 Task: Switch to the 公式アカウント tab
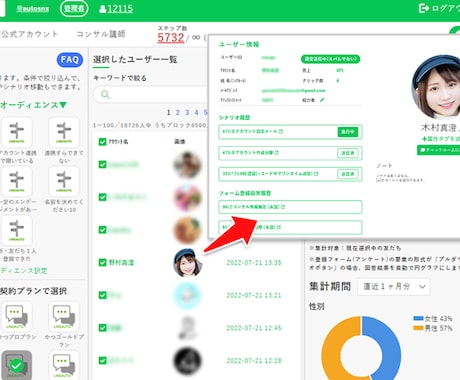[x=29, y=34]
